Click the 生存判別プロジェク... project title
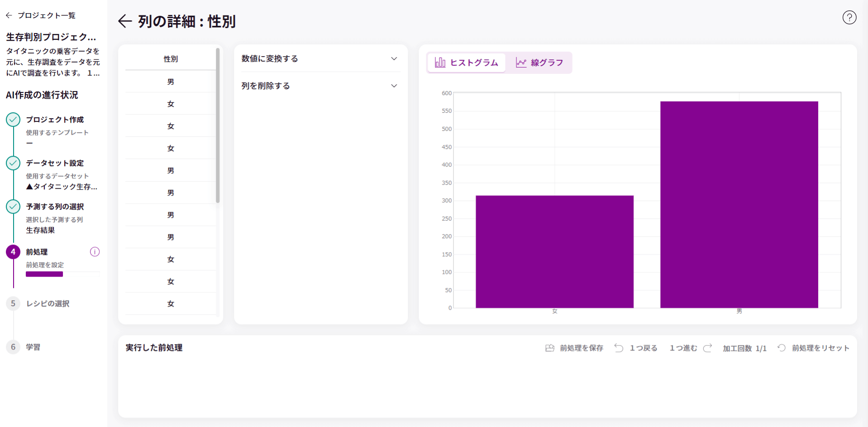868x427 pixels. point(51,37)
